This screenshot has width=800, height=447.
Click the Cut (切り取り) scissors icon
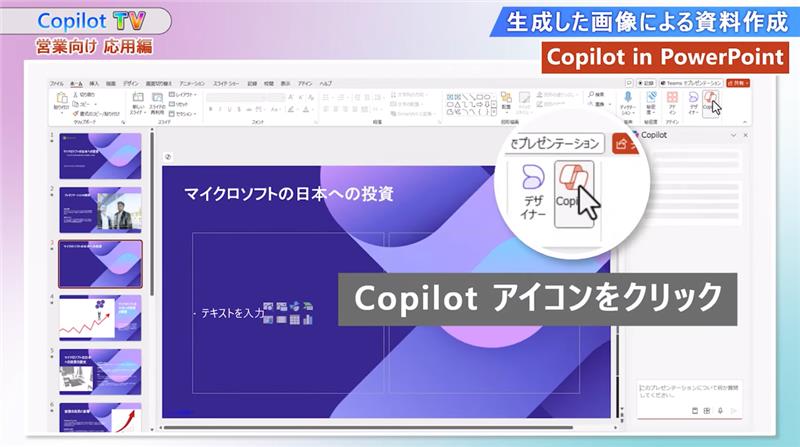point(75,94)
